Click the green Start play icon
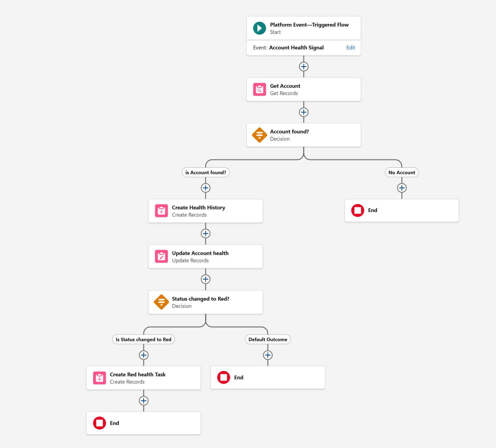 point(259,28)
